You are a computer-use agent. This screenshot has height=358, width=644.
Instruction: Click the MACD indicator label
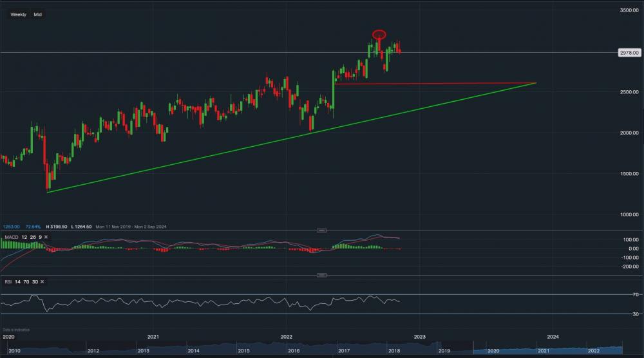pyautogui.click(x=11, y=237)
